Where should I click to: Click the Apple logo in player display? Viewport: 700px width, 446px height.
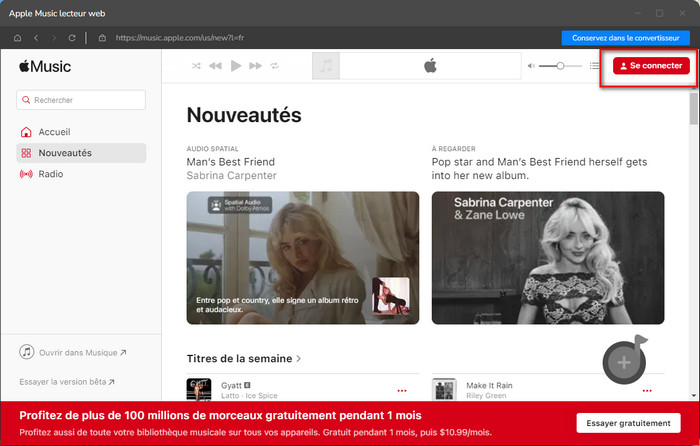click(430, 66)
